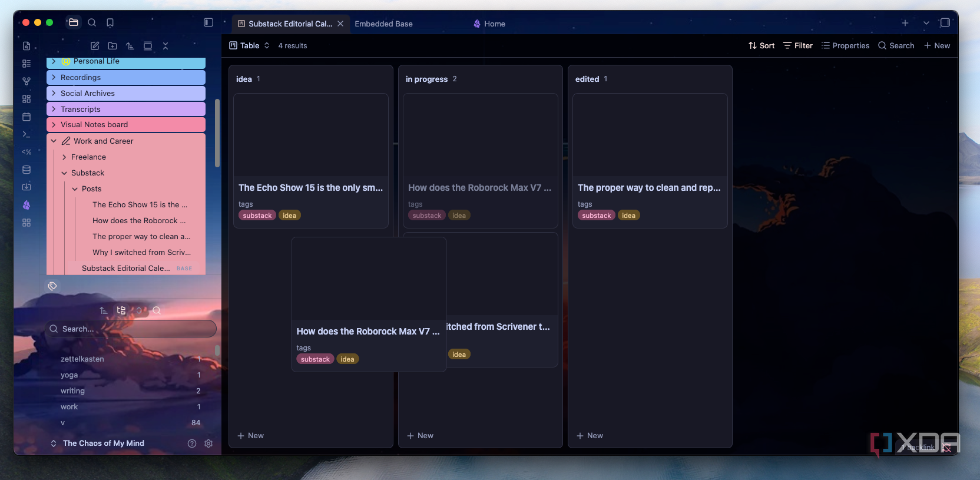Focus the tags Search field
Image resolution: width=980 pixels, height=480 pixels.
click(x=131, y=329)
